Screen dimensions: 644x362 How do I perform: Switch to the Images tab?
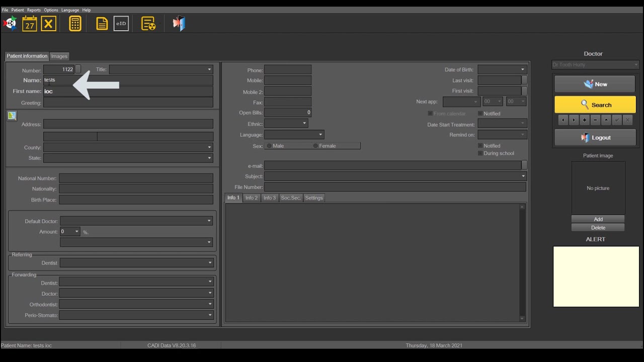(x=59, y=56)
